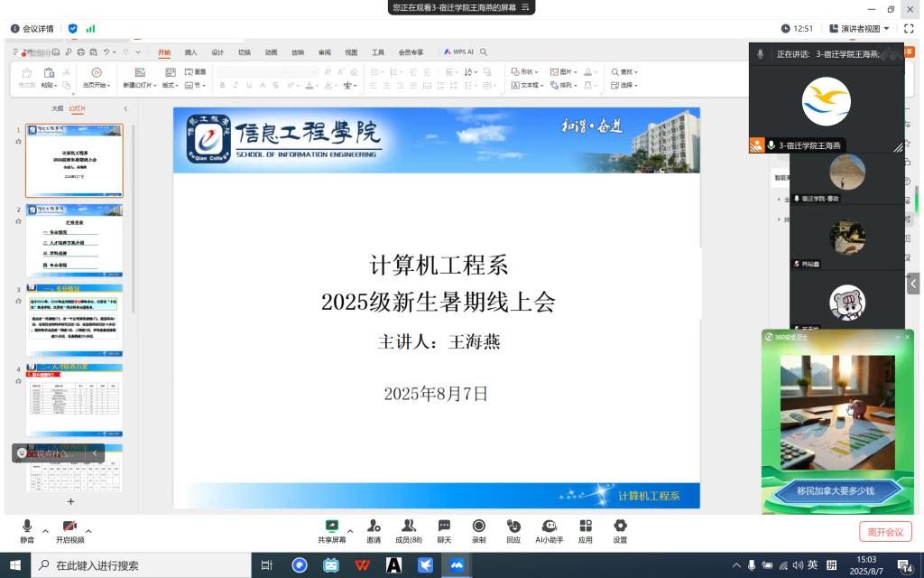
Task: Click the 离开会议 leave meeting button
Action: (x=885, y=532)
